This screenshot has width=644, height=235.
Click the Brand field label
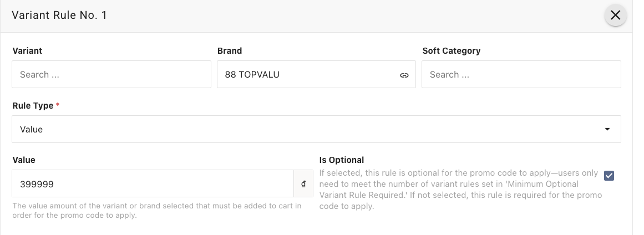(230, 50)
